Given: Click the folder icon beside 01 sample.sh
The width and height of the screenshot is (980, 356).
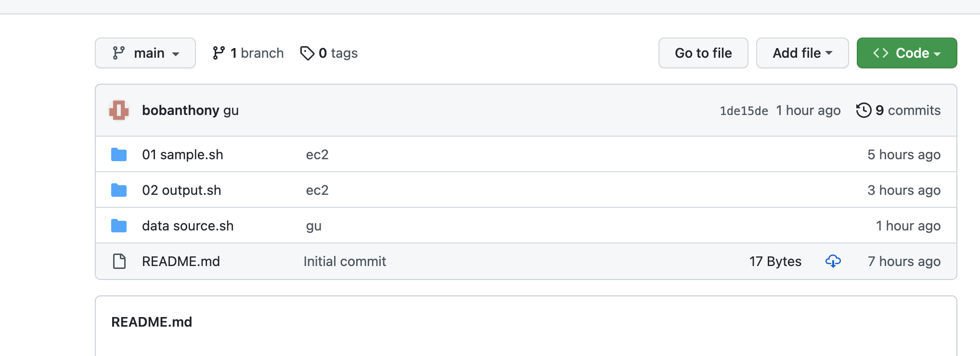Looking at the screenshot, I should (x=118, y=154).
